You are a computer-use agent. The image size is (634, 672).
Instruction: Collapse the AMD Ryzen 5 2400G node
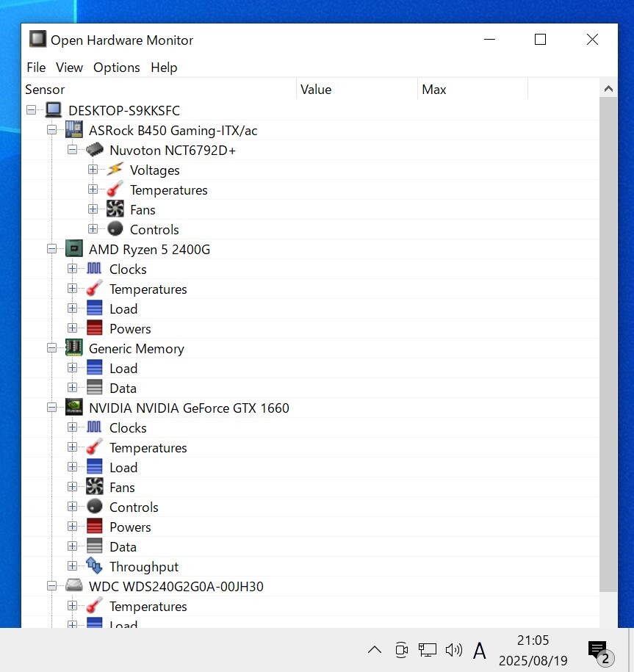pyautogui.click(x=52, y=249)
